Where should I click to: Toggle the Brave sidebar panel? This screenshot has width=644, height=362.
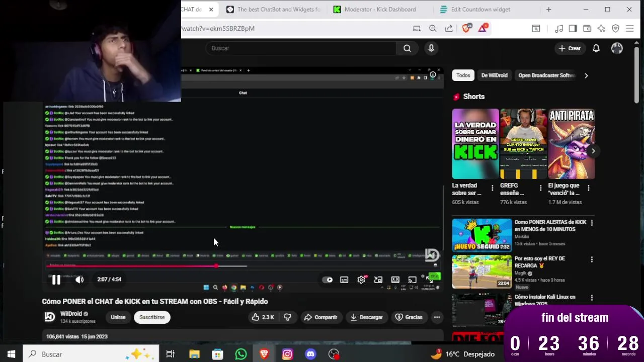click(573, 29)
